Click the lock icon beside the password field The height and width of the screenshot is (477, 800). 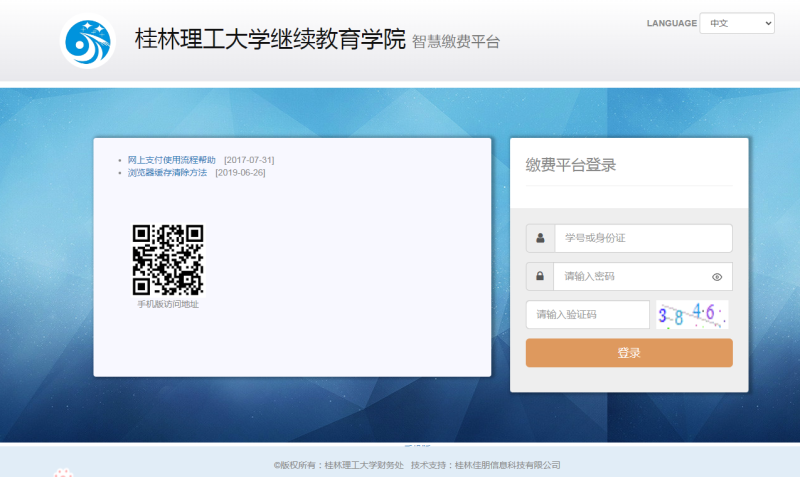coord(540,276)
